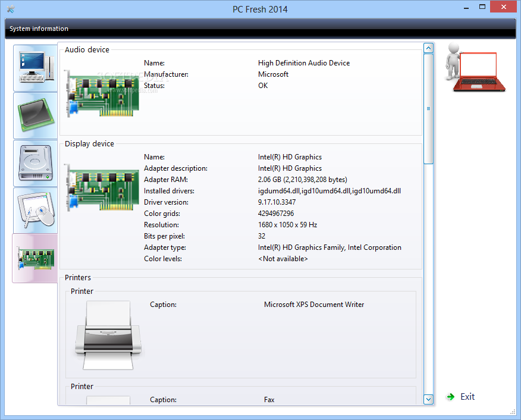Screen dimensions: 521x420
Task: Click the scrollbar down arrow
Action: pos(429,399)
